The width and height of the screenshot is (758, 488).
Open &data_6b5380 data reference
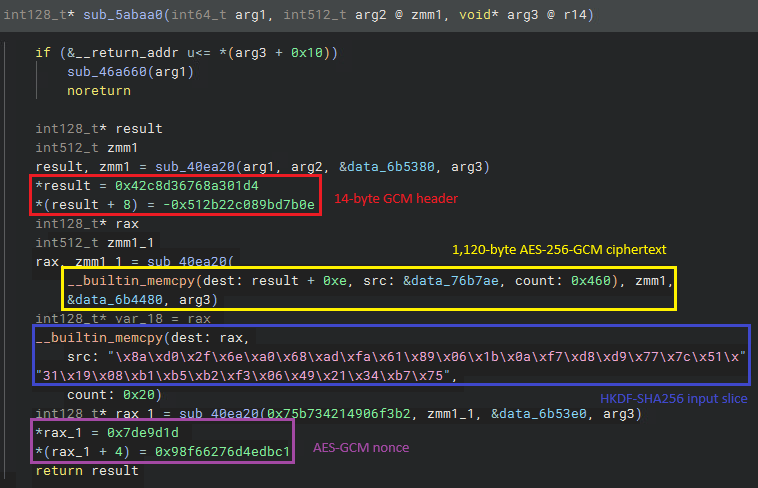coord(386,166)
